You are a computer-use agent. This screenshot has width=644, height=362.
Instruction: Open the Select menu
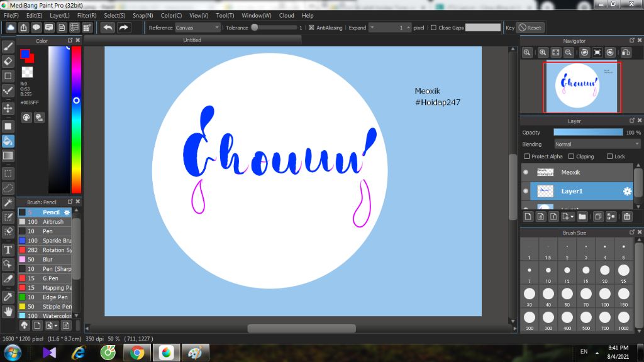(114, 15)
